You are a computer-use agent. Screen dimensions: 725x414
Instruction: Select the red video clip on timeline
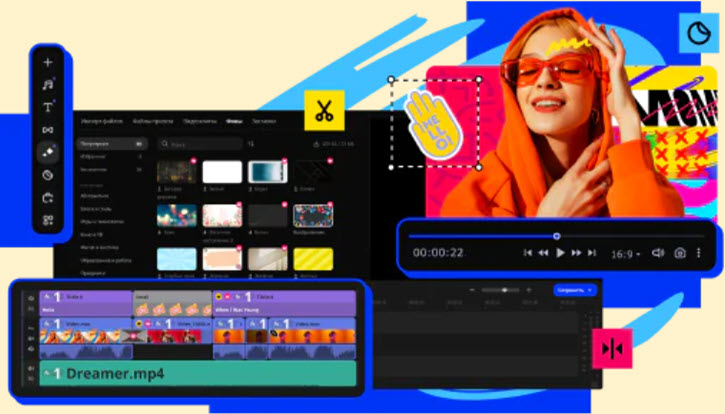[x=174, y=330]
